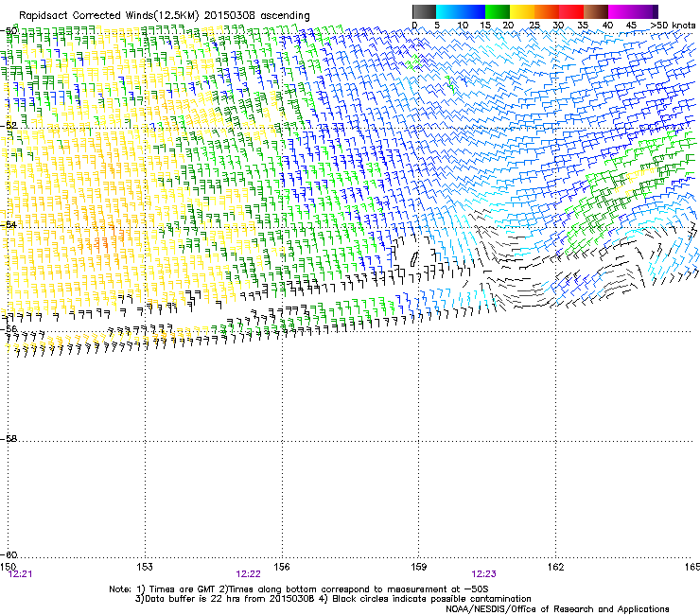Screen dimensions: 700x615
Task: Click the '25' legend scale label
Action: [x=534, y=26]
